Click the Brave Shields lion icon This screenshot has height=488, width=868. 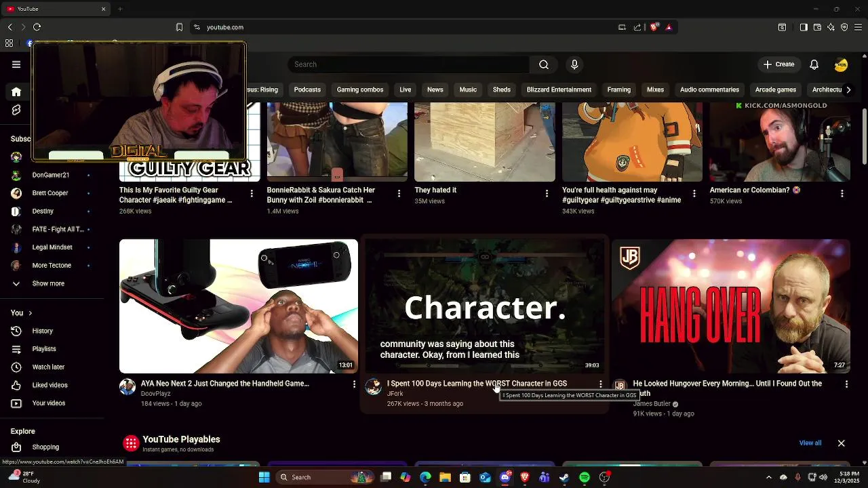tap(654, 27)
